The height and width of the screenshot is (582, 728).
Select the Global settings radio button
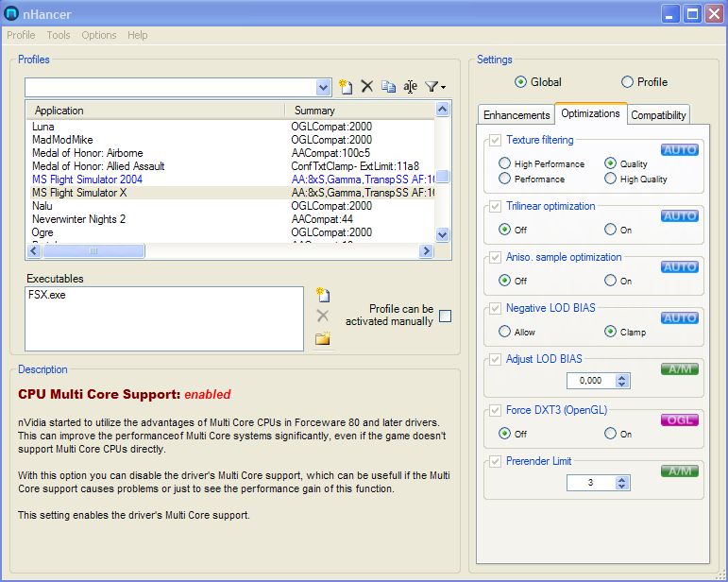pos(520,82)
